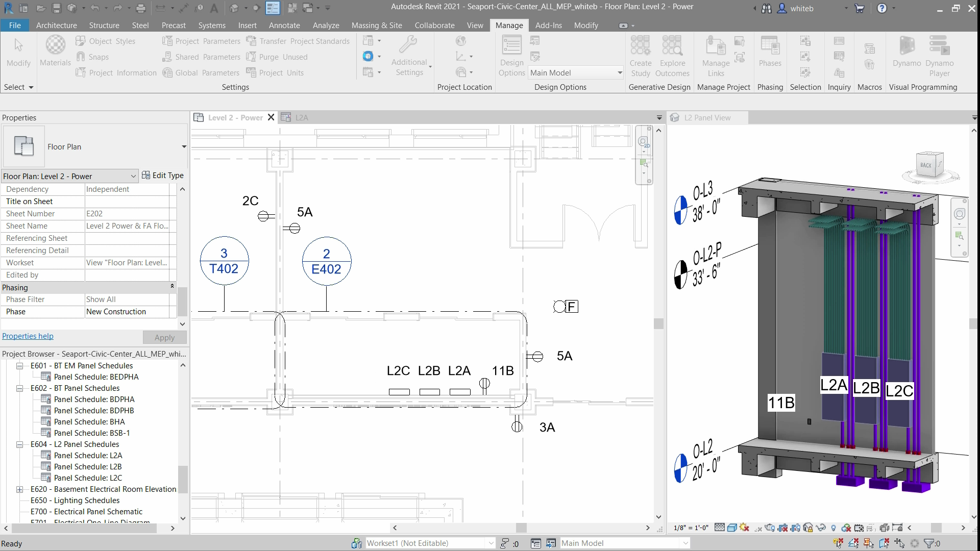Expand E620 Basement Electrical Room Elevation
980x551 pixels.
click(19, 489)
